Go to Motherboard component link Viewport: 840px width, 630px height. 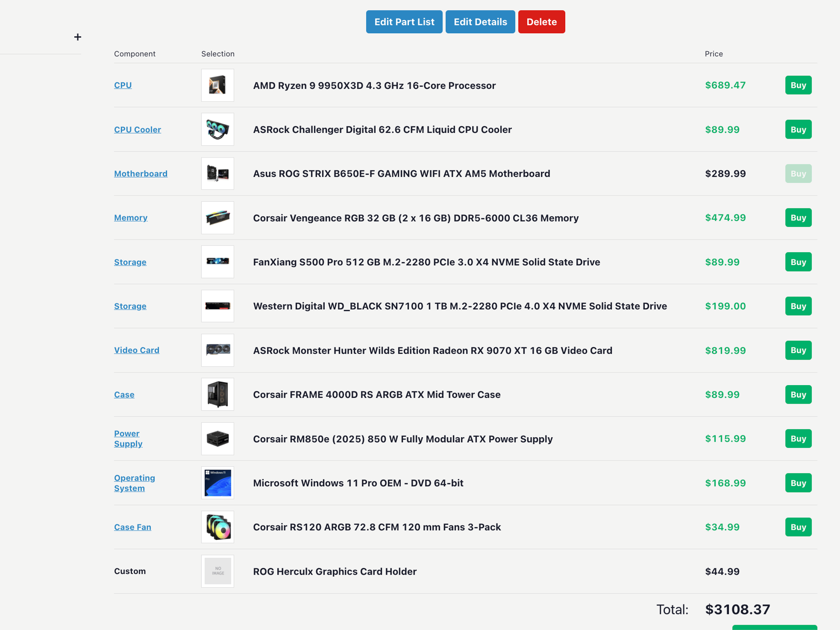click(x=141, y=173)
